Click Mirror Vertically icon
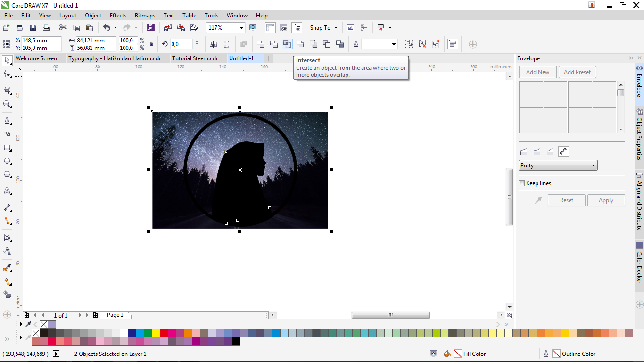The height and width of the screenshot is (362, 644). click(227, 44)
